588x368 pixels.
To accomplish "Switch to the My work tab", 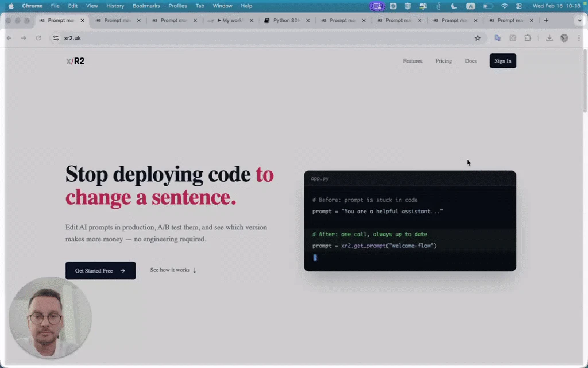I will (230, 20).
